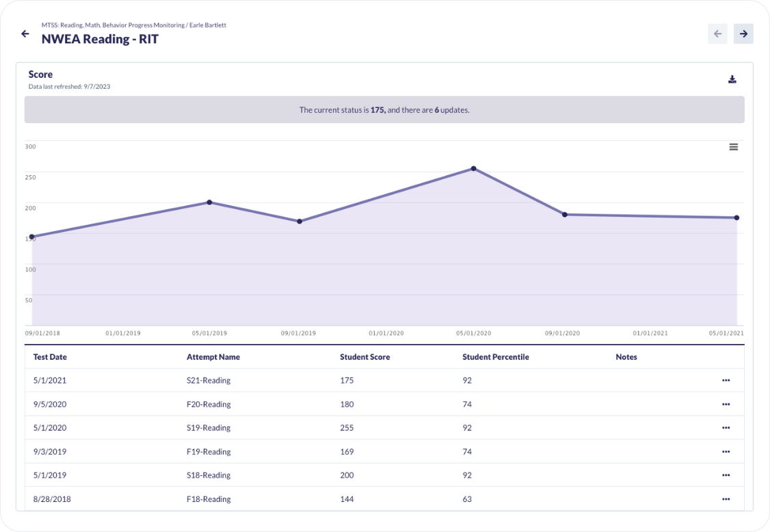
Task: Download the Score data
Action: [732, 79]
